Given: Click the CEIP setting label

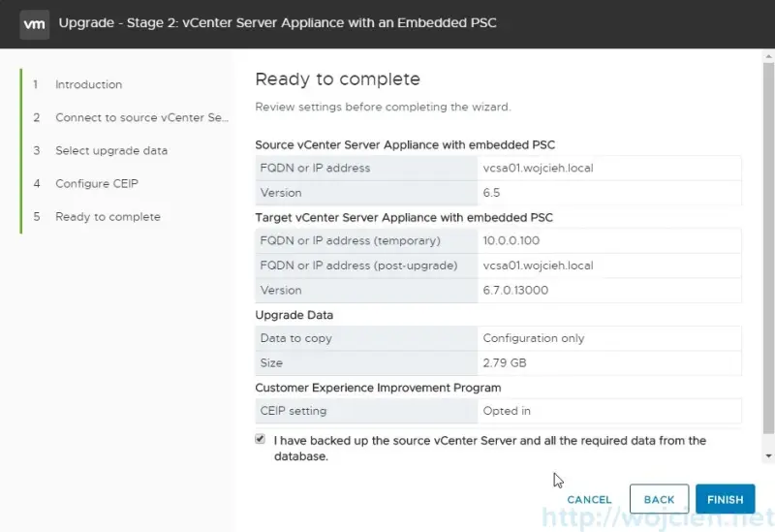Looking at the screenshot, I should [x=294, y=411].
